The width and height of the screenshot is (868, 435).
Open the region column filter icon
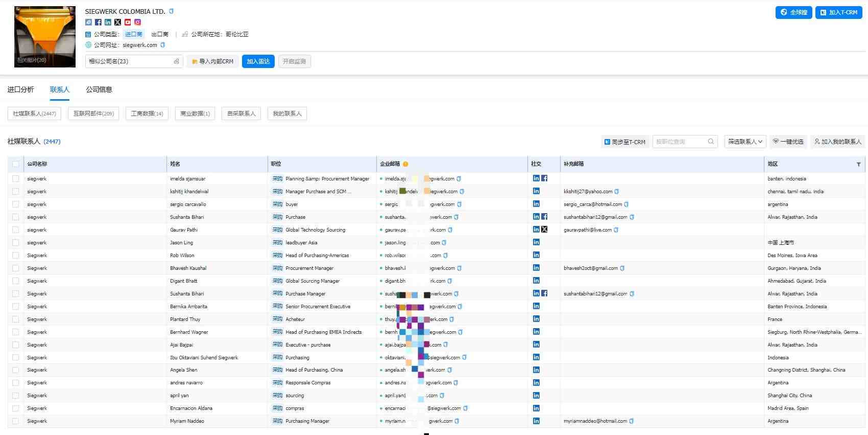click(x=858, y=164)
